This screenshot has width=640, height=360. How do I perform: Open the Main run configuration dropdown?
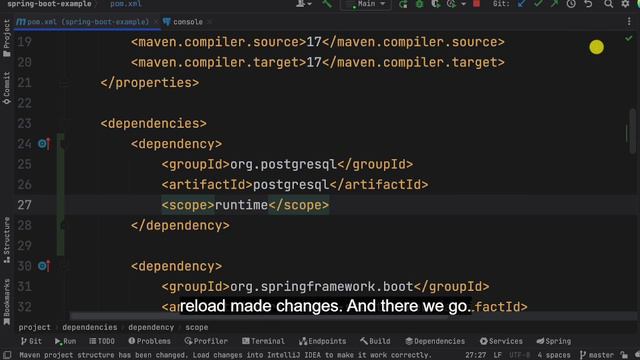[366, 4]
